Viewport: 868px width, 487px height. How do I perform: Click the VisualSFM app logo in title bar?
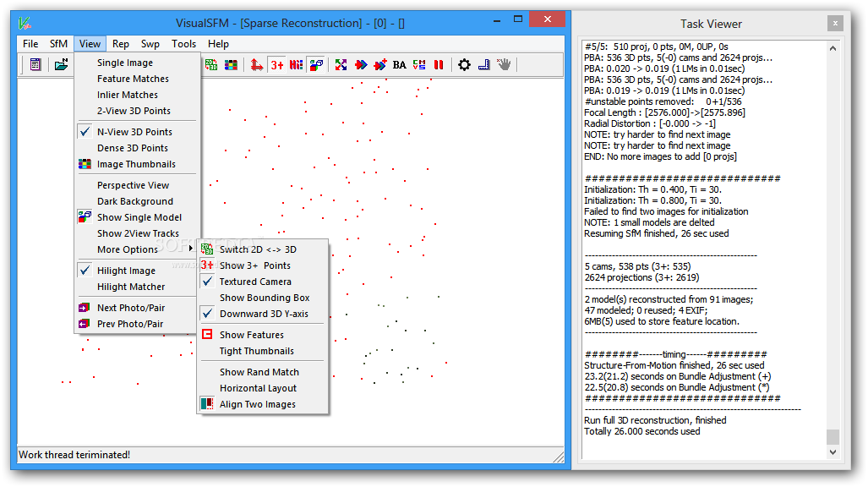(x=25, y=24)
